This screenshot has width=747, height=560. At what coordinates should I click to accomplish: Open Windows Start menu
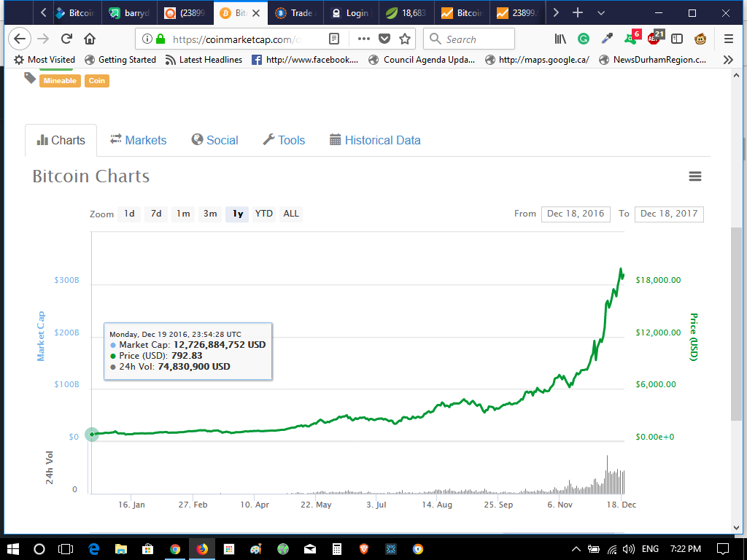pyautogui.click(x=13, y=549)
